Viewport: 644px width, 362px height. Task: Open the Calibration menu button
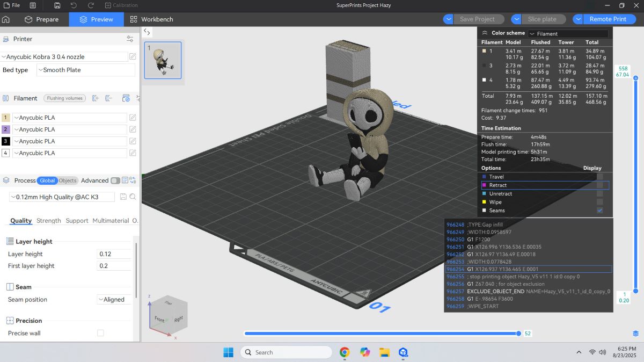[x=121, y=5]
